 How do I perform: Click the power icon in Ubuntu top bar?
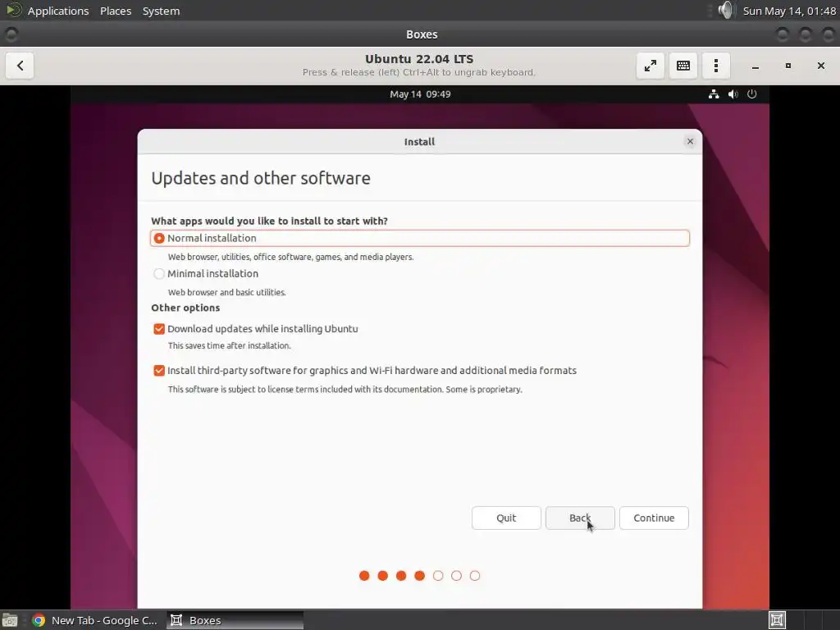(752, 94)
